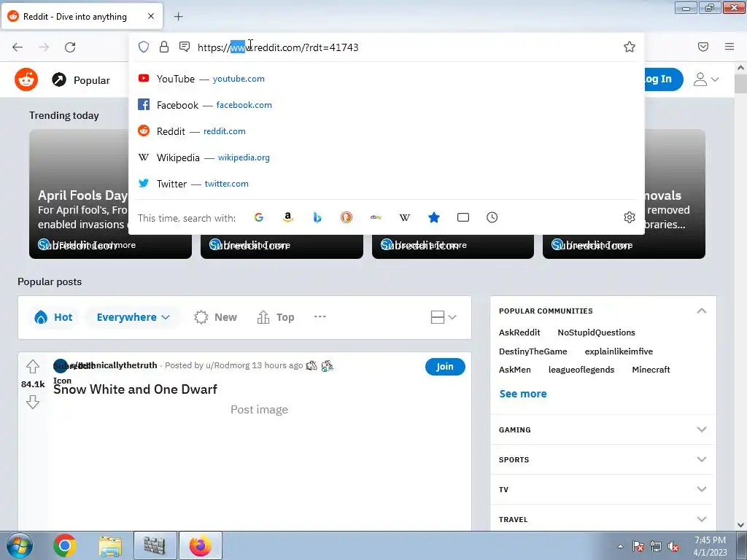Open the Firefox hamburger menu
This screenshot has width=747, height=560.
pos(729,47)
